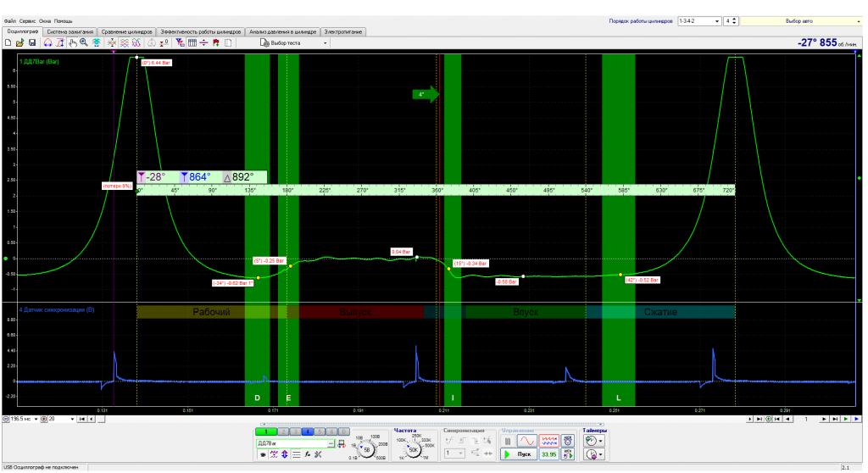This screenshot has height=473, width=868.
Task: Open the first Таймеры clock dropdown
Action: click(x=594, y=441)
